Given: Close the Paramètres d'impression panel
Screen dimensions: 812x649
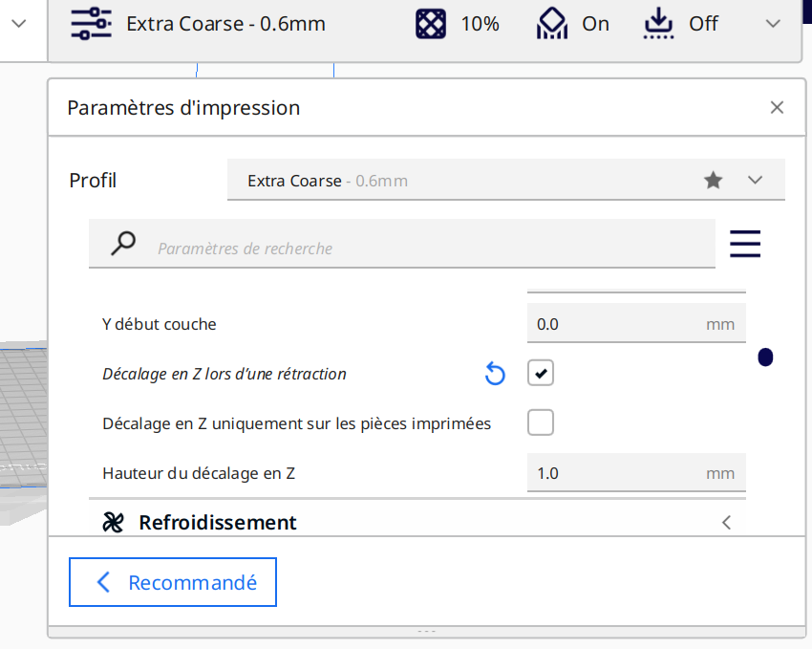Looking at the screenshot, I should point(777,108).
